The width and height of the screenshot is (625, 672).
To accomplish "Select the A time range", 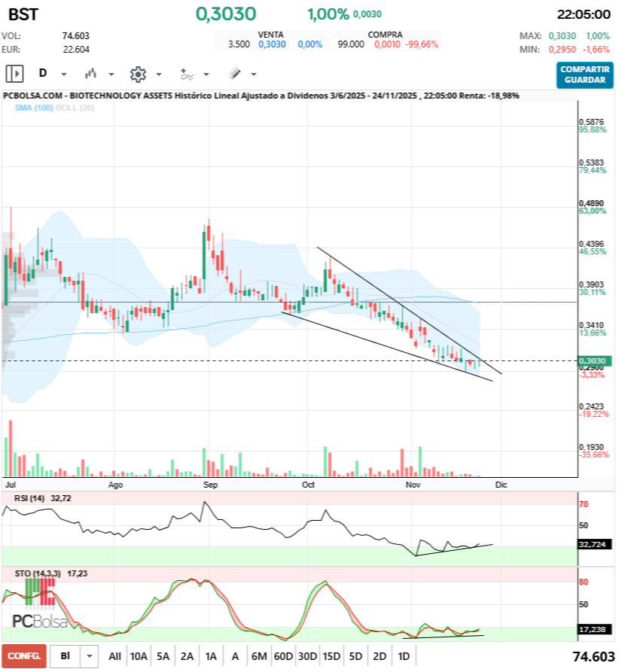I will (235, 656).
